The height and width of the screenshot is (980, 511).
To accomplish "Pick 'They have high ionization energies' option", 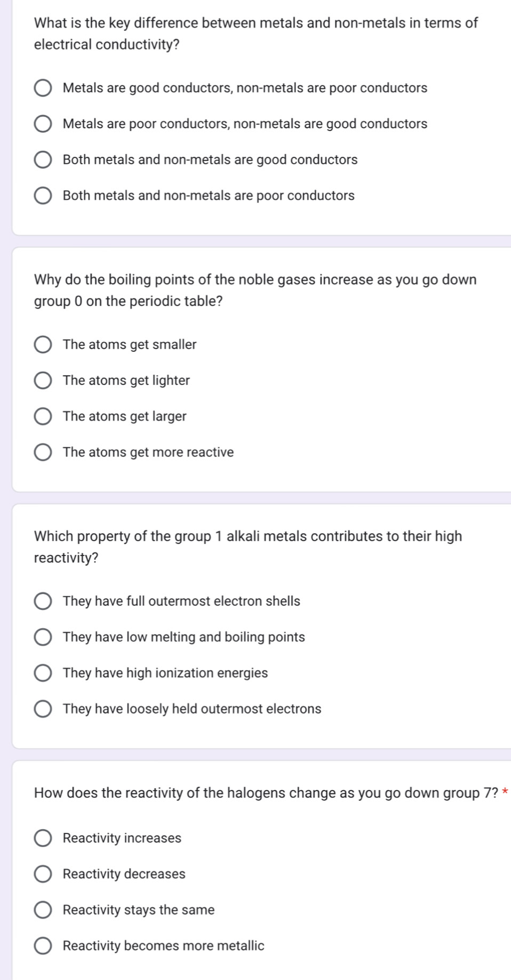I will click(x=43, y=673).
